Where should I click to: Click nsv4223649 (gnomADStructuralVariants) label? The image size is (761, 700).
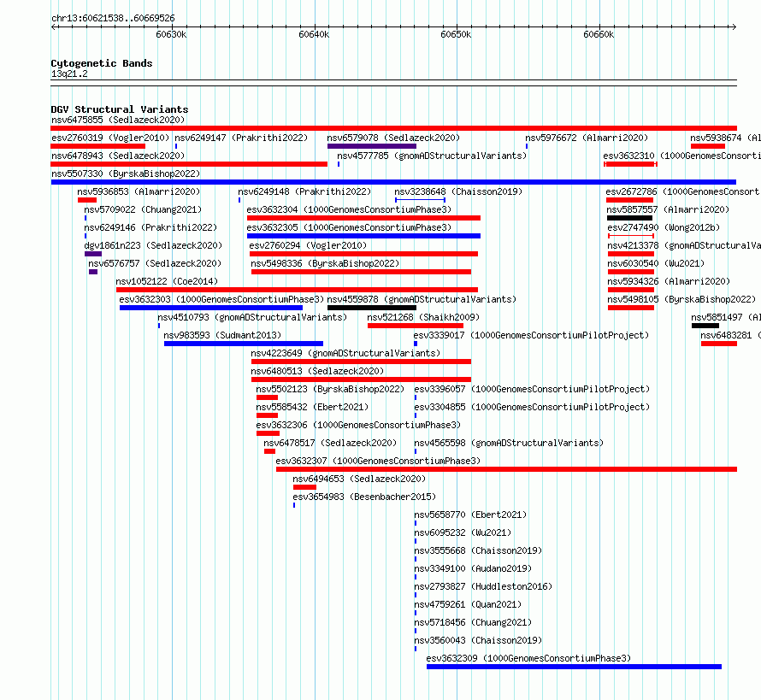coord(345,353)
